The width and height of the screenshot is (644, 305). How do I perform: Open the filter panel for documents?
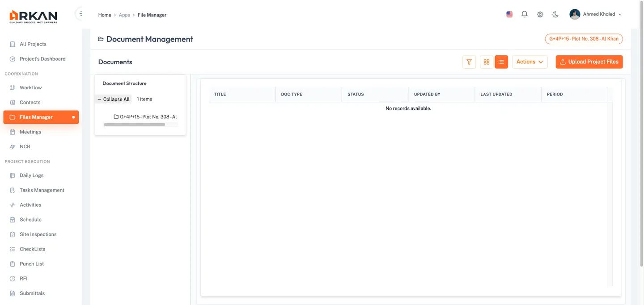[x=469, y=62]
